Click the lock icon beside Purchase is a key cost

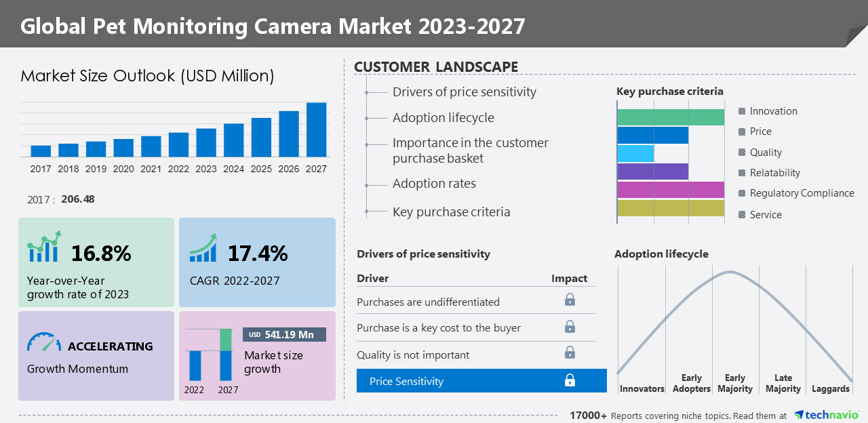pyautogui.click(x=570, y=327)
